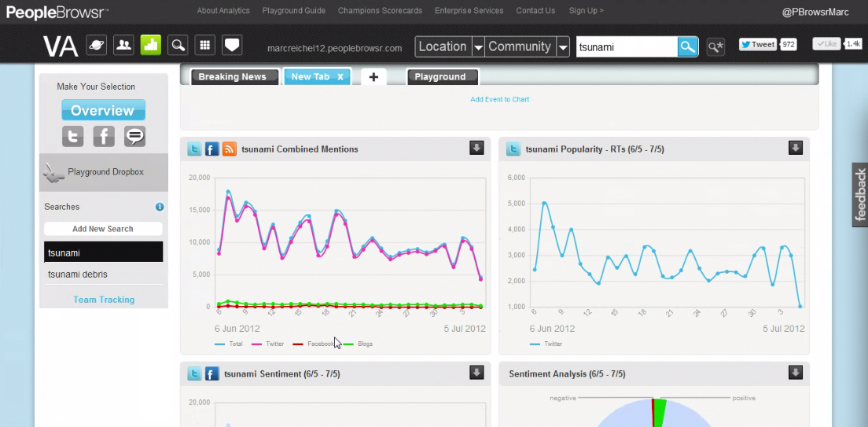The height and width of the screenshot is (427, 868).
Task: Expand the Community dropdown
Action: tap(562, 47)
